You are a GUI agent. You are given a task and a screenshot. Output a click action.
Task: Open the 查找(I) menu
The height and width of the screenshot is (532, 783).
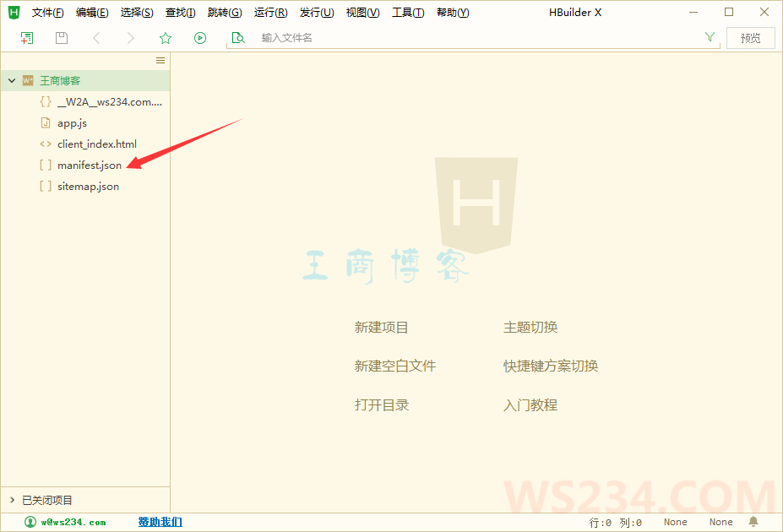point(180,13)
